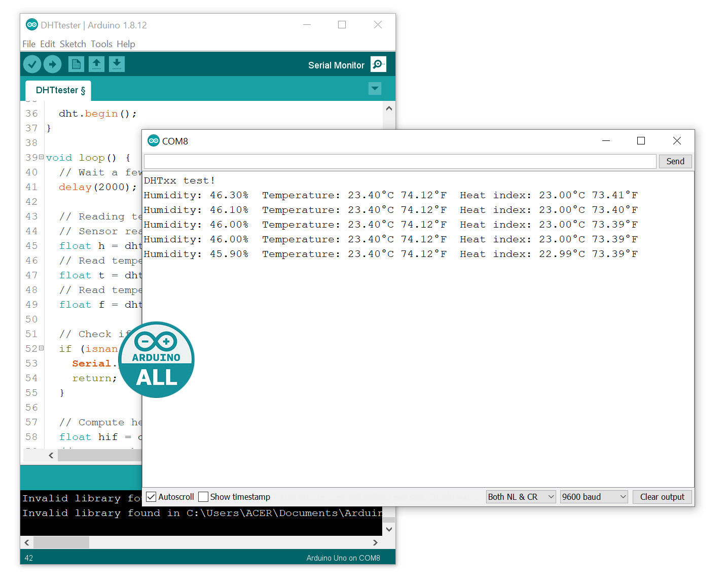
Task: Open the Tools menu
Action: [x=101, y=44]
